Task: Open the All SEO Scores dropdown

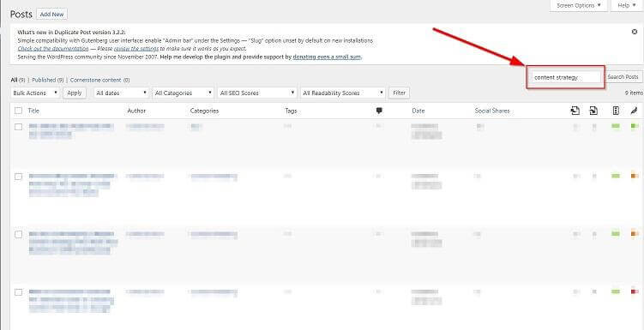Action: pos(257,93)
